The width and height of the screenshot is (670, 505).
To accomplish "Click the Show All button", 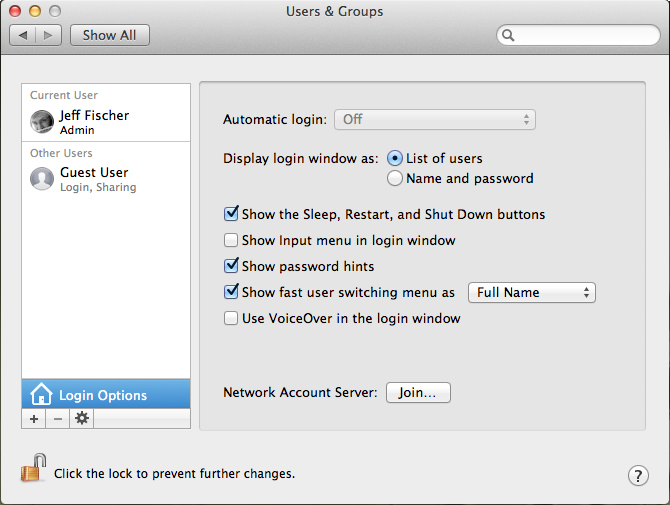I will [109, 35].
